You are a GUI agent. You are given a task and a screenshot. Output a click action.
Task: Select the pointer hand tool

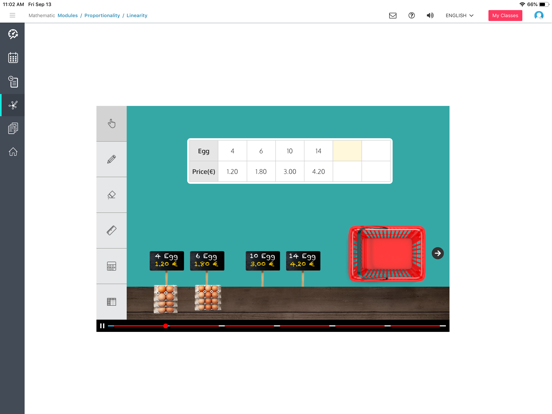tap(112, 124)
